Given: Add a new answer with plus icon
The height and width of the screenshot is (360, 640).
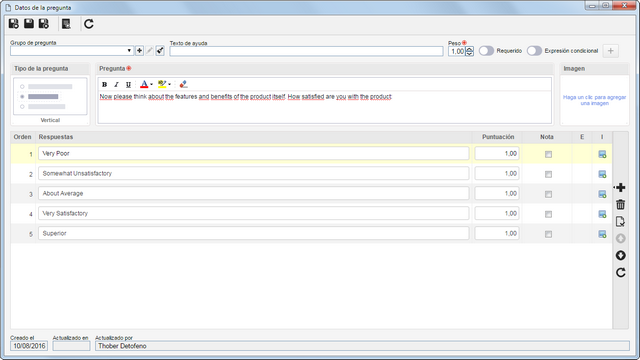Looking at the screenshot, I should [x=620, y=187].
